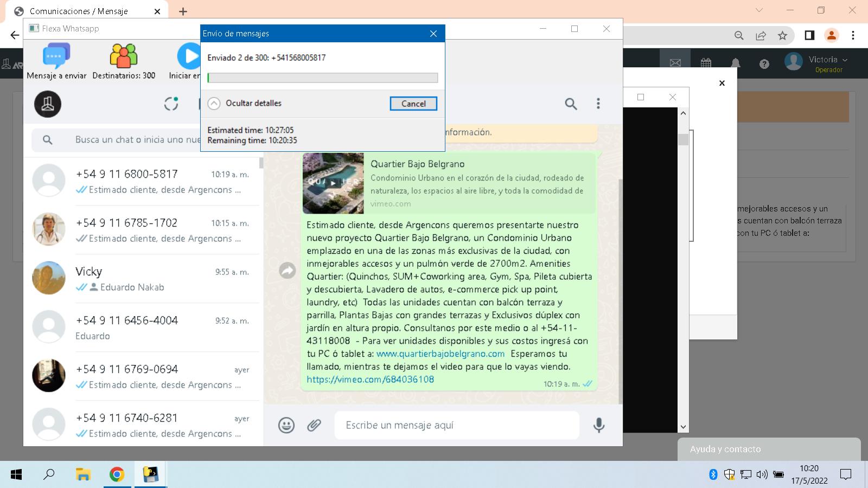Screen dimensions: 868x488
Task: Click the browser back arrow
Action: 15,35
